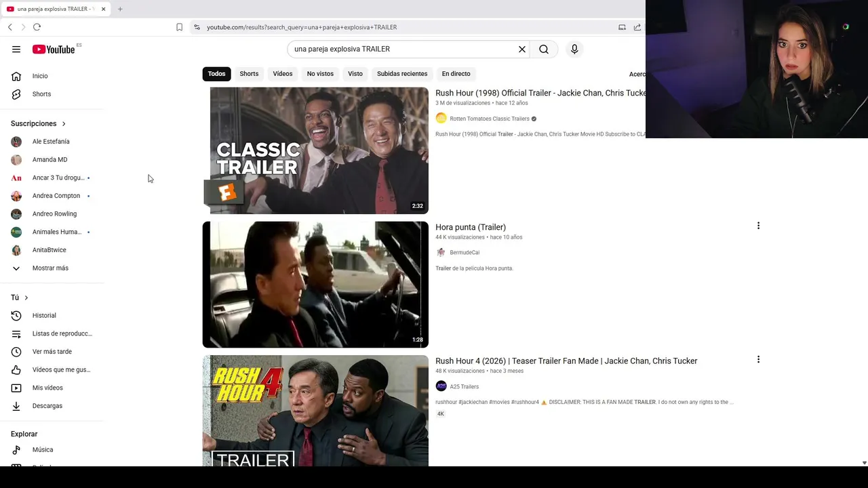Clear the search box with the X icon
Viewport: 868px width, 488px height.
(x=522, y=49)
